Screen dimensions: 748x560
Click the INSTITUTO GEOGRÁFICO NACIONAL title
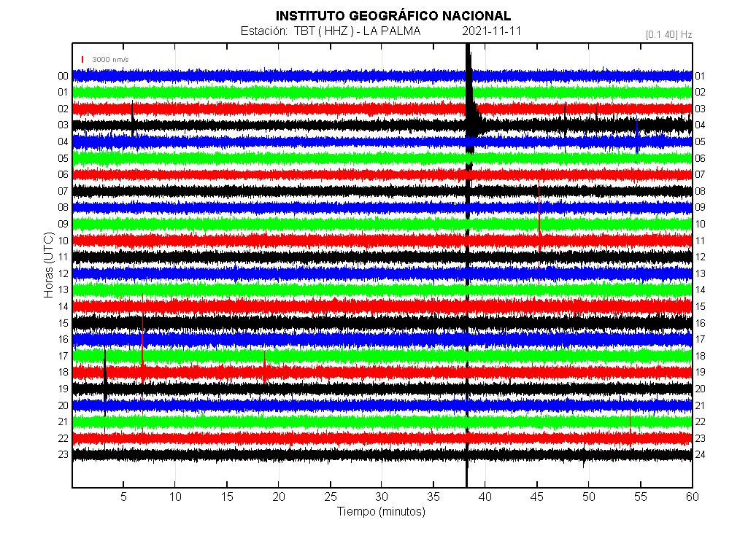pos(393,16)
